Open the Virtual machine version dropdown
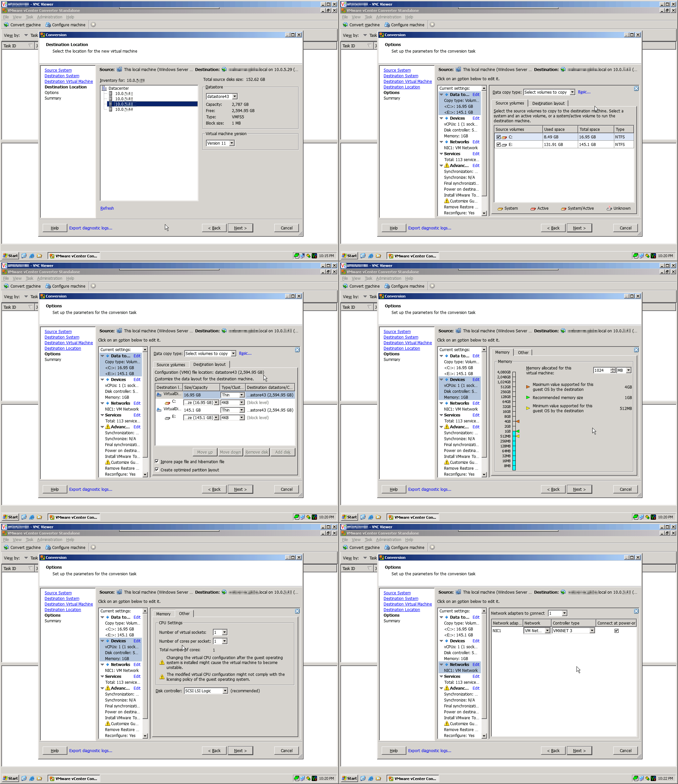Image resolution: width=678 pixels, height=784 pixels. pyautogui.click(x=232, y=143)
